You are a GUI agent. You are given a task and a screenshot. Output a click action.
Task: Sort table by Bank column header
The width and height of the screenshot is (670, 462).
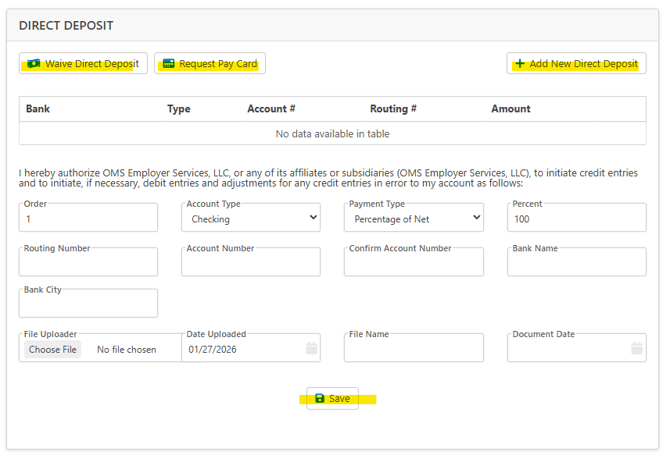(38, 109)
